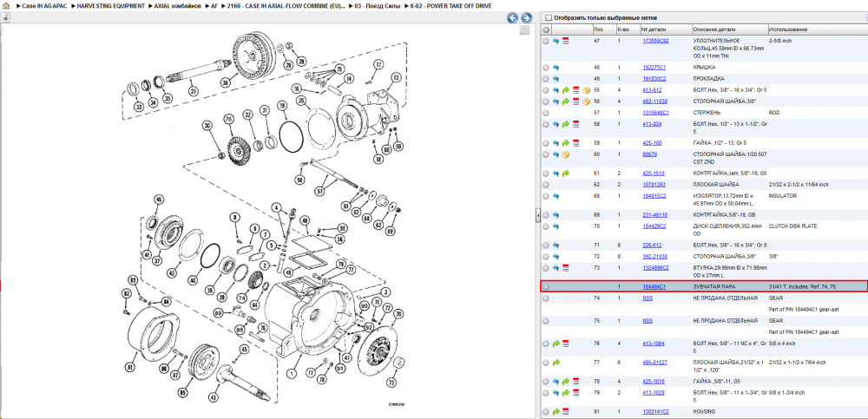Viewport: 868px width, 419px height.
Task: Open red notes icon for part 413-1028
Action: [575, 393]
